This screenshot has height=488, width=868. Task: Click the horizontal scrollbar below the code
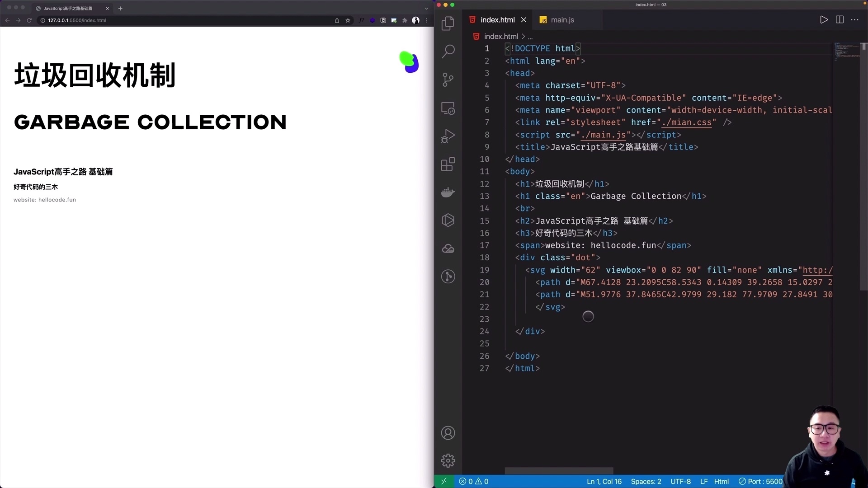pos(559,471)
